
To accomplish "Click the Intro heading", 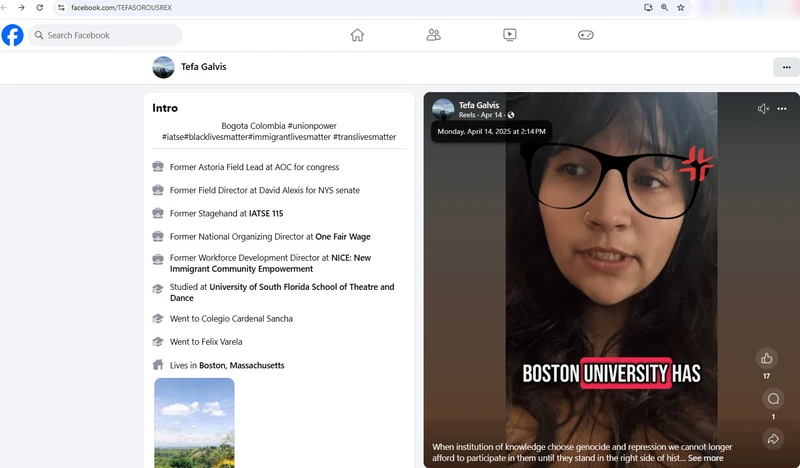I will point(165,108).
